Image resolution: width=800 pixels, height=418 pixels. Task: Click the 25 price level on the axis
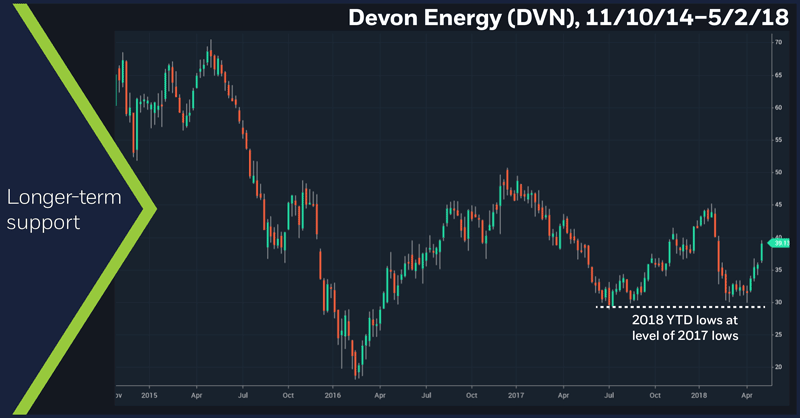[x=777, y=335]
